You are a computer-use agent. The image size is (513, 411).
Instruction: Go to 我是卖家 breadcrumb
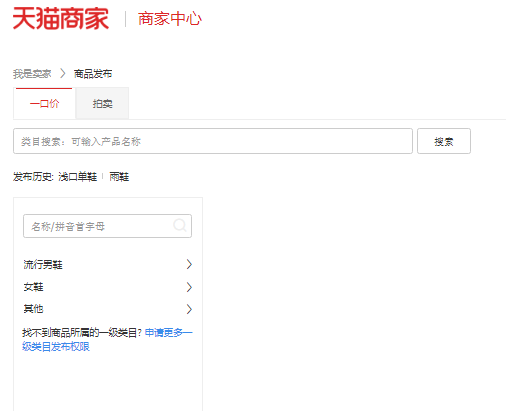[32, 74]
